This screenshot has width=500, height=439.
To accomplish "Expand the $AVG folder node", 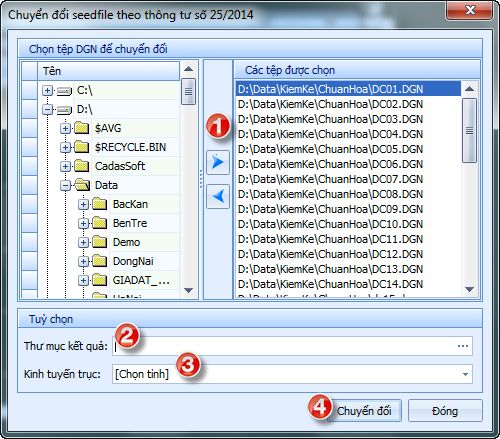I will pyautogui.click(x=65, y=128).
